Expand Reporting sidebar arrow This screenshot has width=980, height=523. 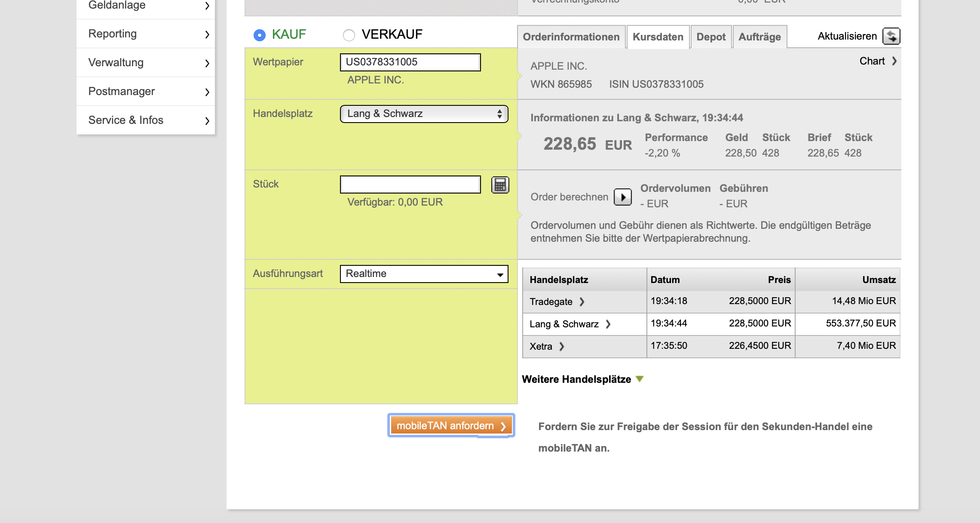tap(207, 34)
